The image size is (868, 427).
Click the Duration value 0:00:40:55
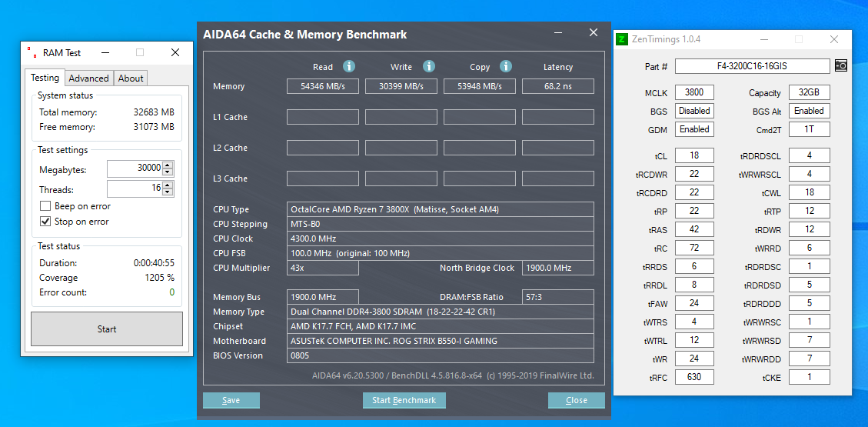tap(154, 263)
